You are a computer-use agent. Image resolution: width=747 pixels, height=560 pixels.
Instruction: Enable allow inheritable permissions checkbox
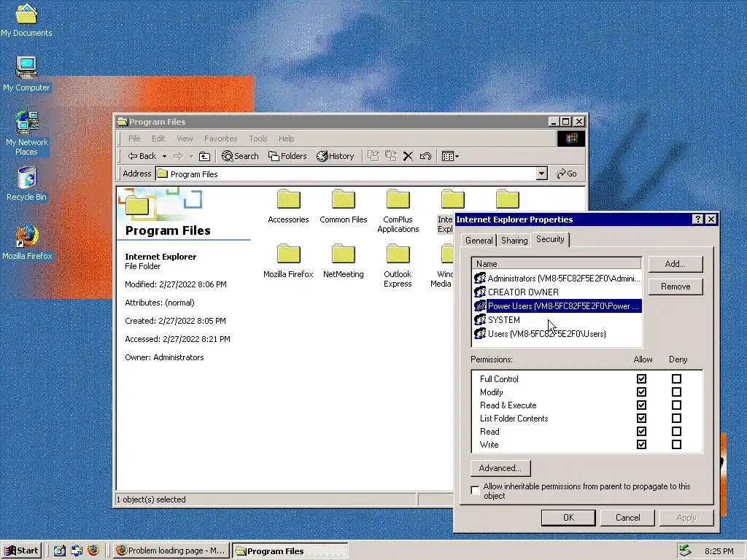[475, 490]
